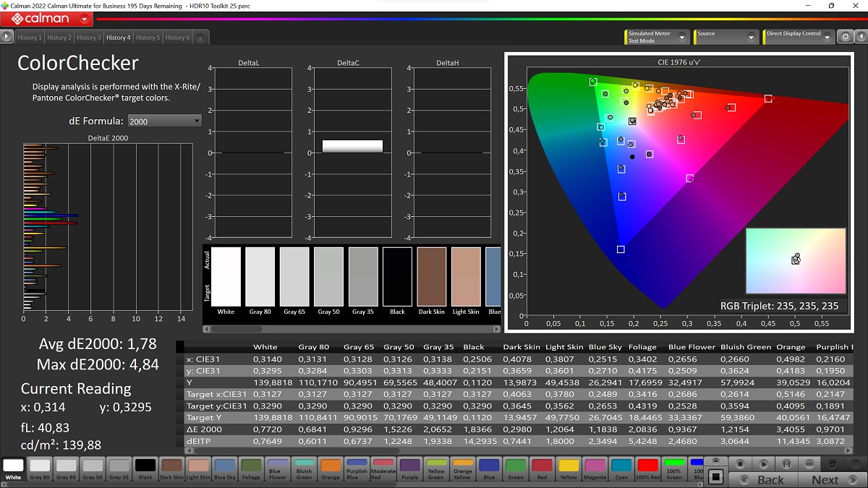Select the Foliage swatch in bottom strip

pos(251,469)
